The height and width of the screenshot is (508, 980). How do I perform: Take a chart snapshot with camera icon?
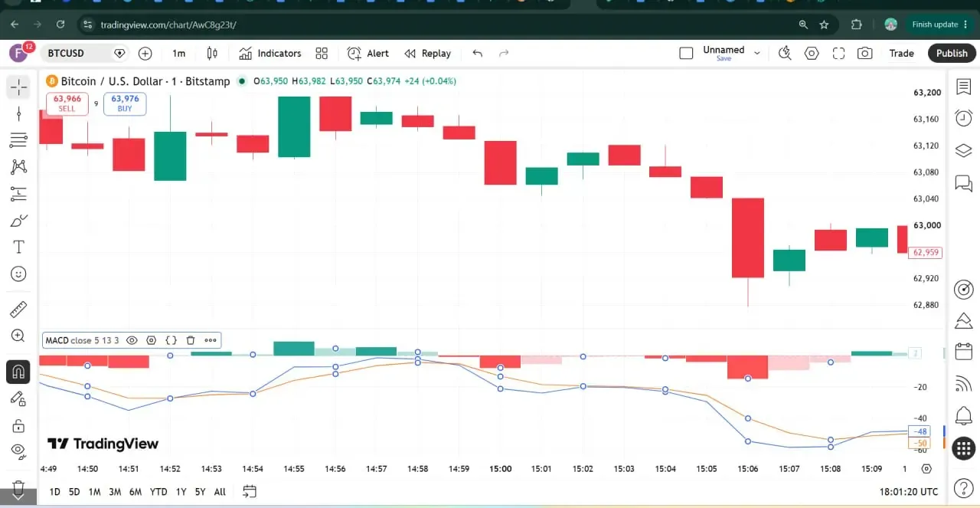click(x=865, y=53)
